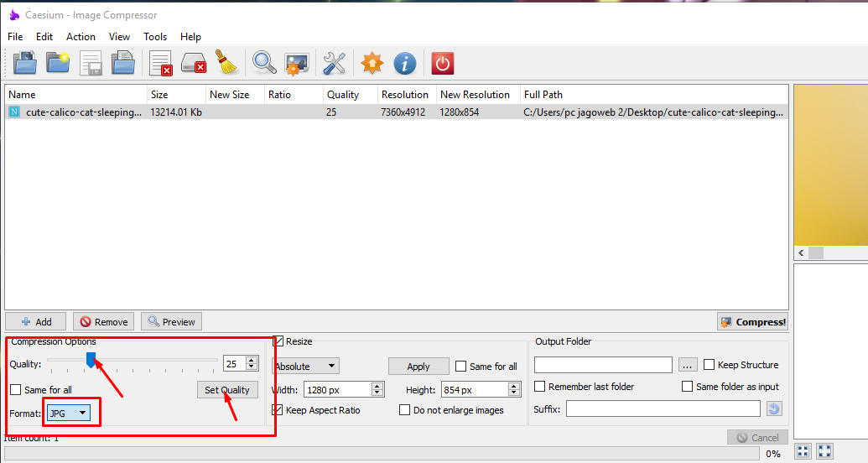The height and width of the screenshot is (463, 868).
Task: Open the View menu
Action: 119,37
